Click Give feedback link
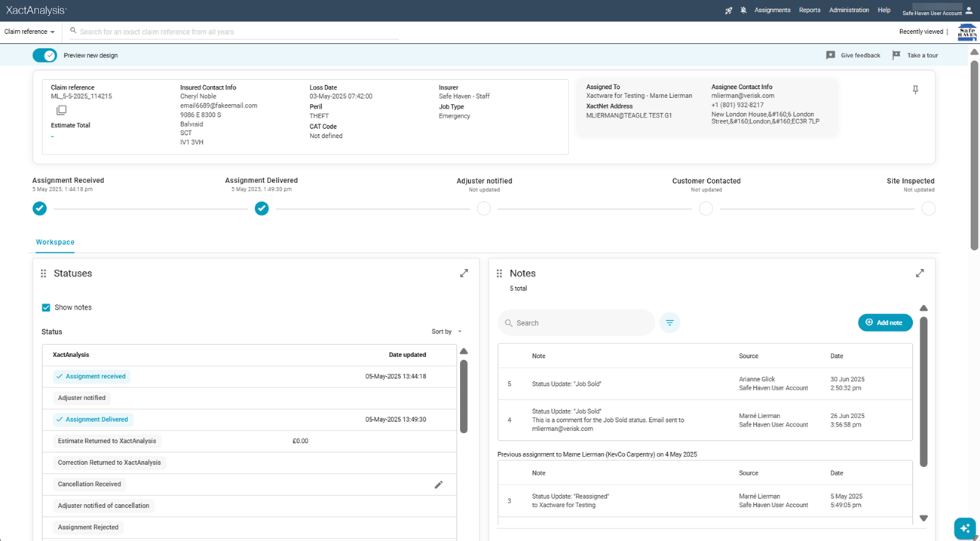The width and height of the screenshot is (980, 541). [853, 55]
